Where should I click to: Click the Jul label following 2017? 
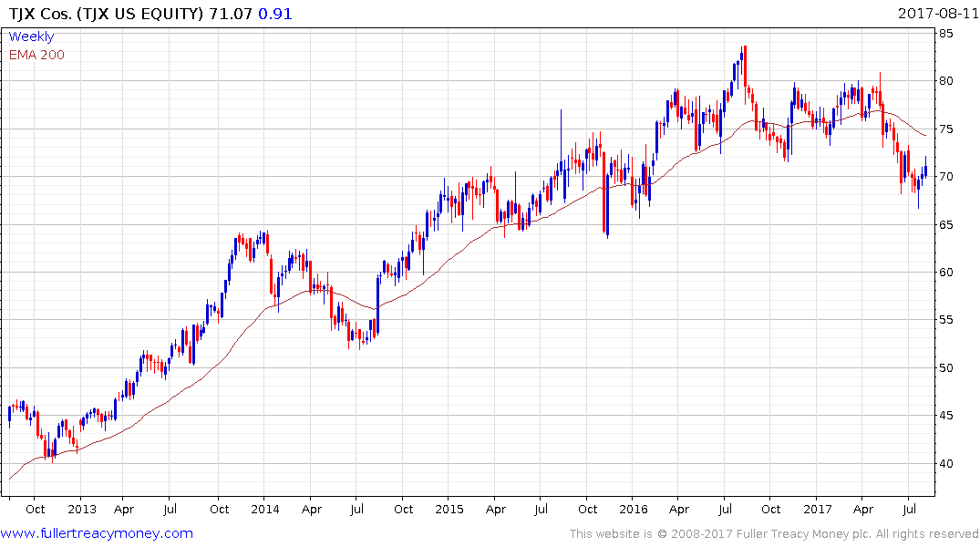tap(910, 509)
